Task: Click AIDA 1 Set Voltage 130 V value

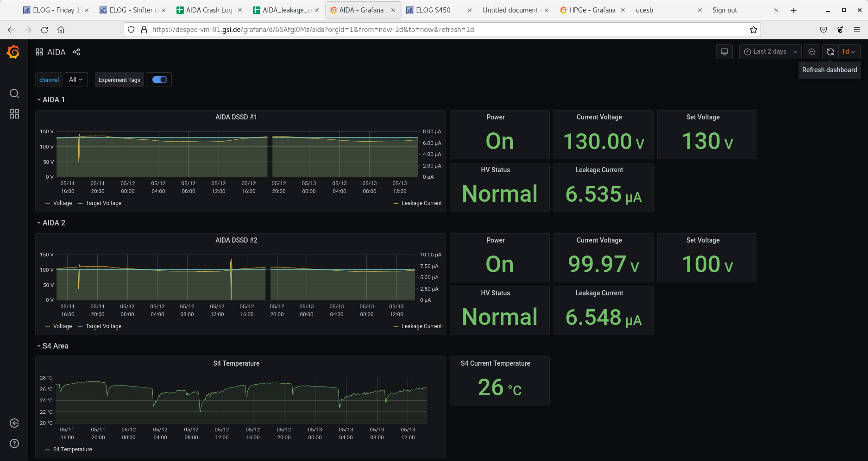Action: point(707,141)
